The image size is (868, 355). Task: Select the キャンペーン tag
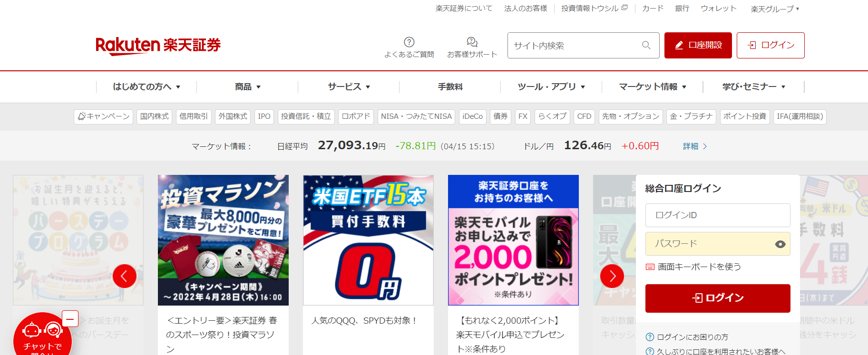(x=103, y=116)
